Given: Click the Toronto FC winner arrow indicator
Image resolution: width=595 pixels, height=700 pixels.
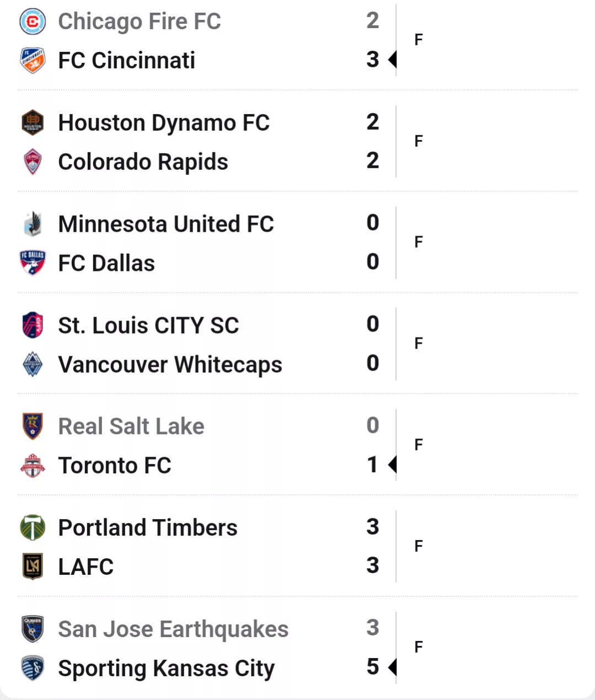Looking at the screenshot, I should click(393, 465).
